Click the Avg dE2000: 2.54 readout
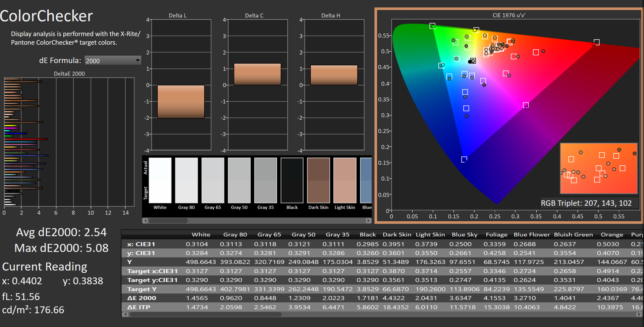 click(61, 232)
